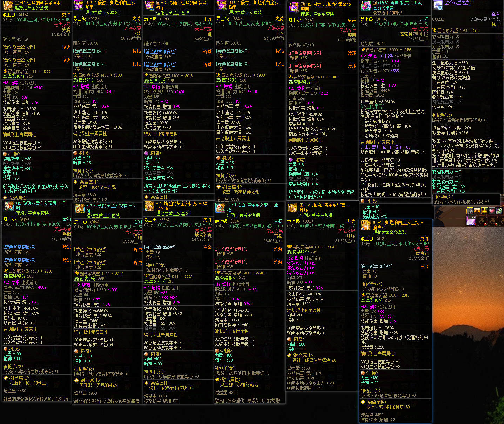
Task: Click the 胸甲 chest armor item icon
Action: click(x=221, y=5)
